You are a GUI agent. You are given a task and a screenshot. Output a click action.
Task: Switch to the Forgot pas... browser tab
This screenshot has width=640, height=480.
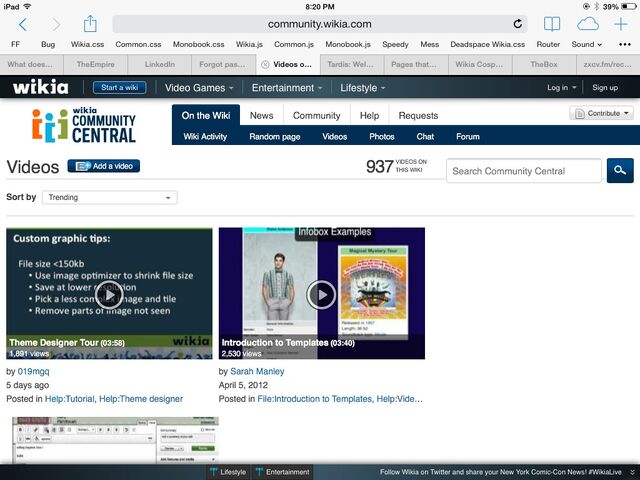pos(223,64)
